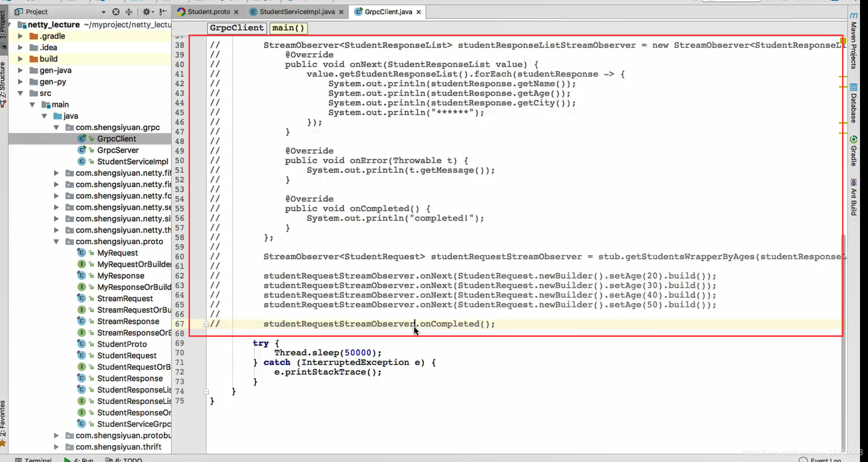The width and height of the screenshot is (868, 462).
Task: Toggle fold marker at line 74
Action: click(206, 391)
